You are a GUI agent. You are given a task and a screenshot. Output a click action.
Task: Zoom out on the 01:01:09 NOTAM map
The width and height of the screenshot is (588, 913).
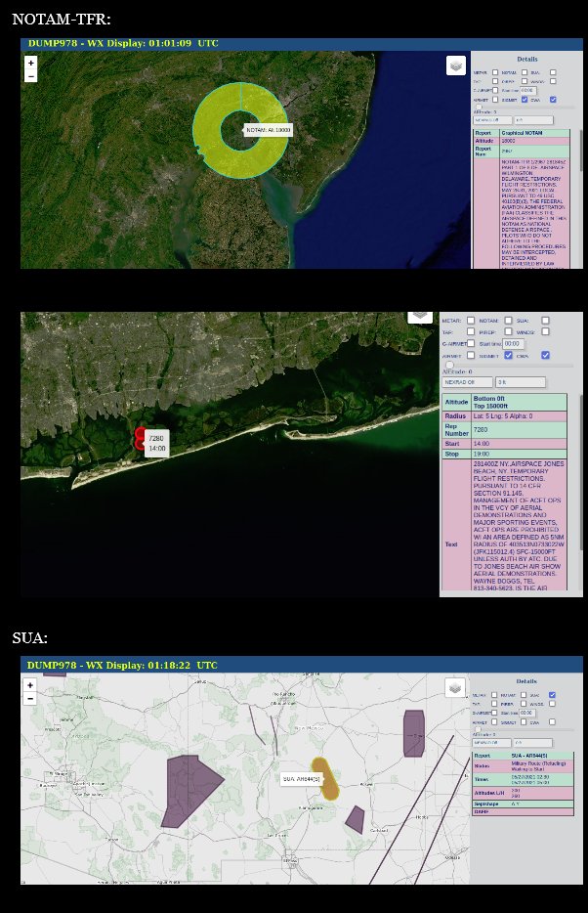pyautogui.click(x=31, y=75)
